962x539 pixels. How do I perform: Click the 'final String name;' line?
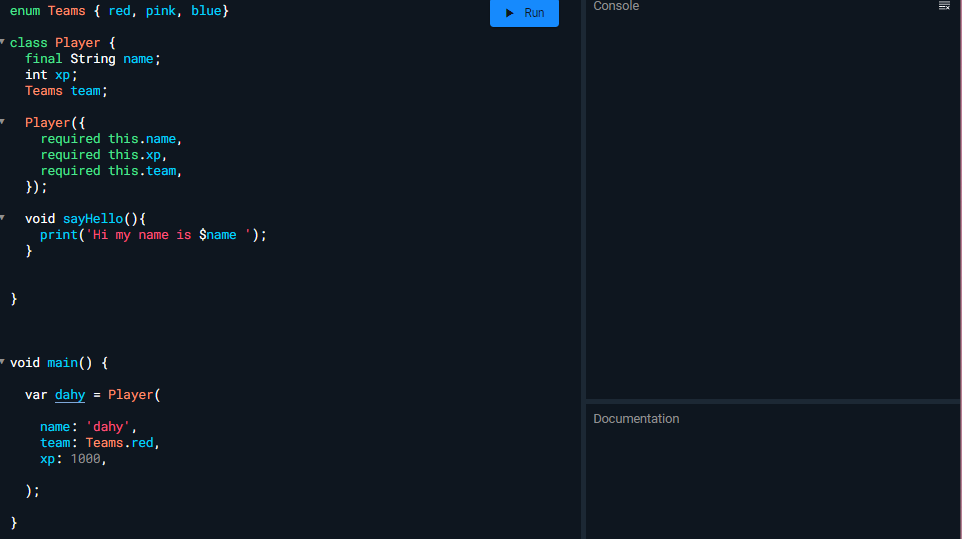click(x=93, y=59)
